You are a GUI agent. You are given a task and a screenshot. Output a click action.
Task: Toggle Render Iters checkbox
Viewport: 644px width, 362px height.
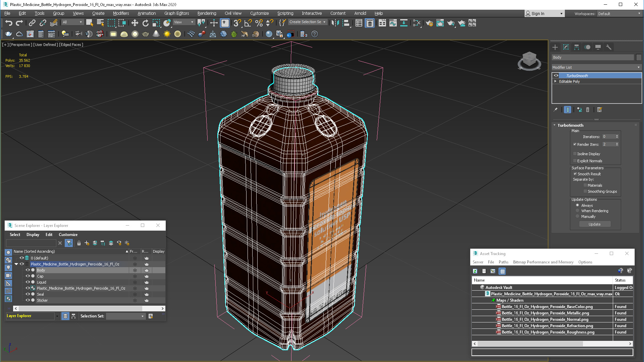575,144
